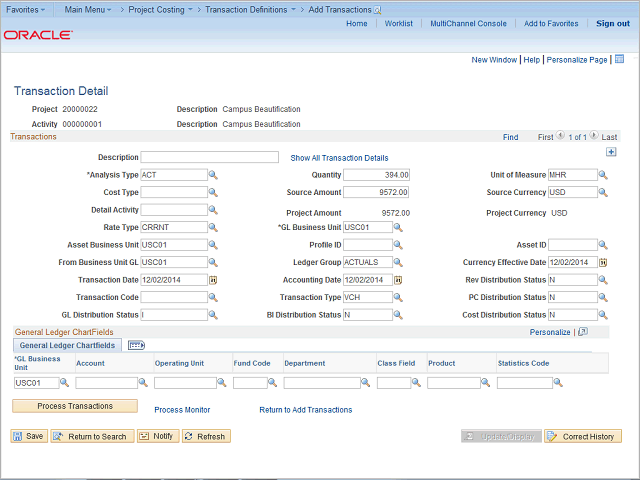
Task: Select the General Ledger Chartfields tab
Action: (x=67, y=345)
